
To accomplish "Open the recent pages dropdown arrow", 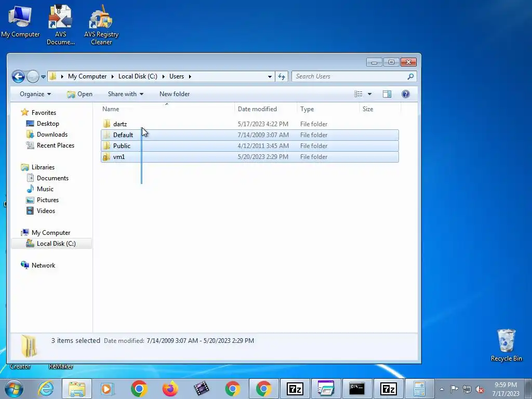I will (x=44, y=77).
